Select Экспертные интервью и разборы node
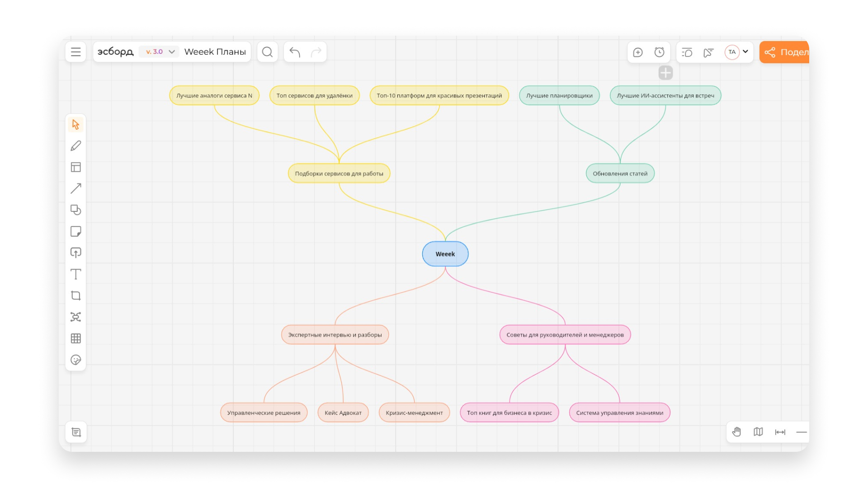The width and height of the screenshot is (868, 488). point(335,335)
